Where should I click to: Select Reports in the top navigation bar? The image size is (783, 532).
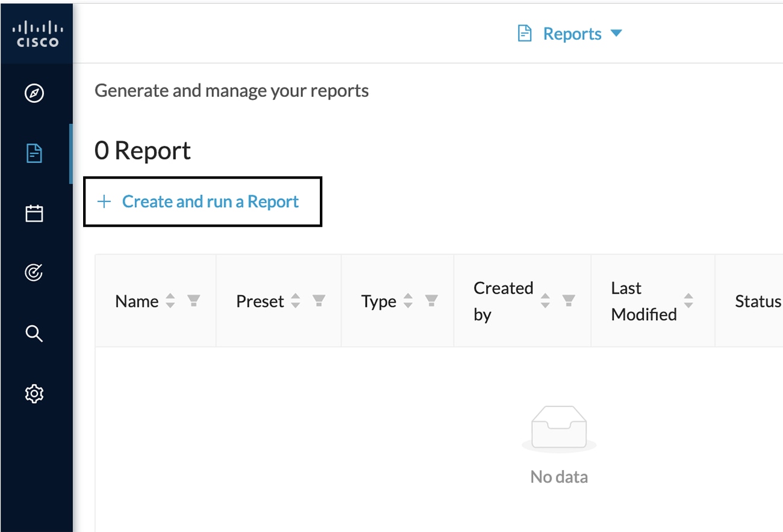point(572,33)
